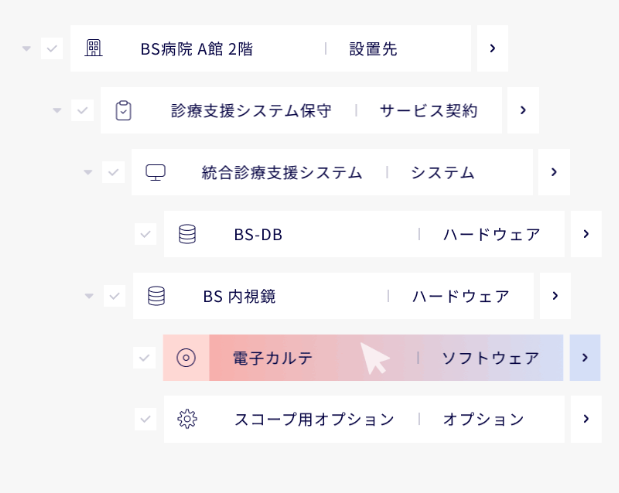Click the monitor icon for 統合診療支援システム
The image size is (619, 493).
(155, 172)
